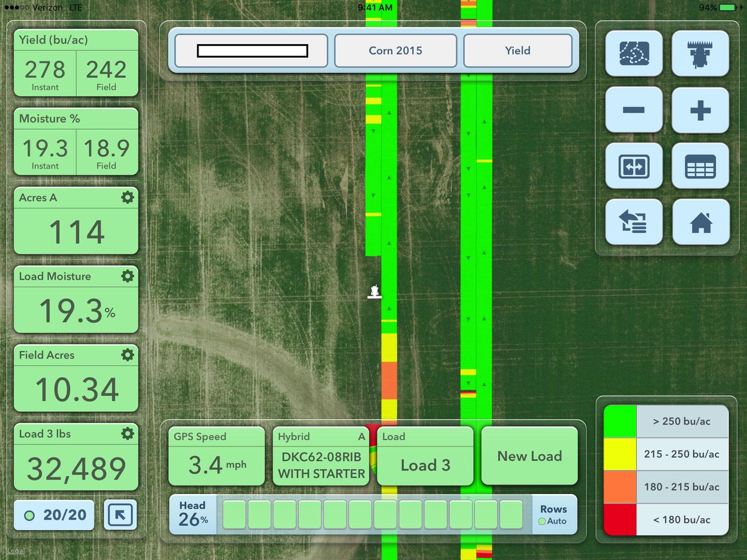Tap the 20/20 status indicator
Image resolution: width=747 pixels, height=560 pixels.
[x=54, y=515]
